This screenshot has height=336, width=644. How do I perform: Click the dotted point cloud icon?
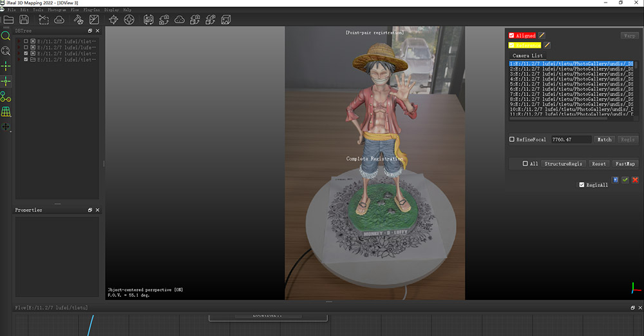(x=180, y=19)
